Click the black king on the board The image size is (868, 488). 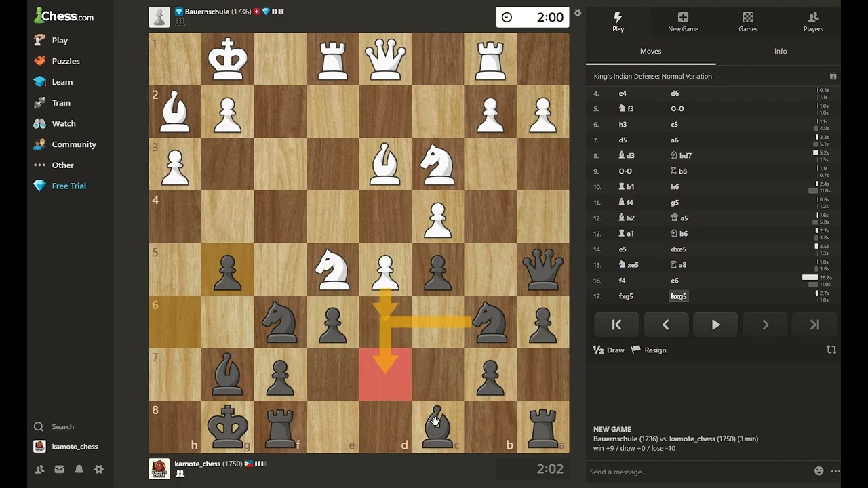pos(228,426)
